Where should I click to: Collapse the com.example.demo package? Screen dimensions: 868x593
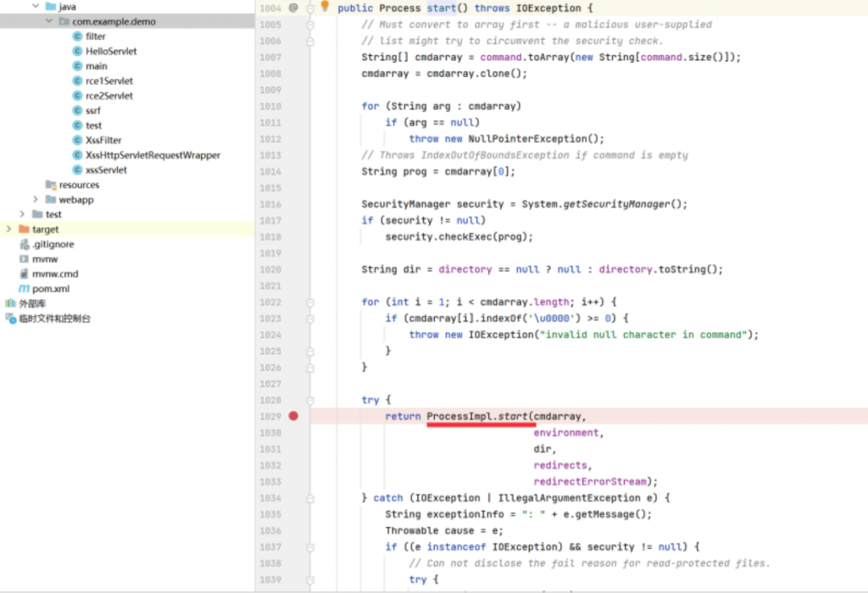(48, 21)
